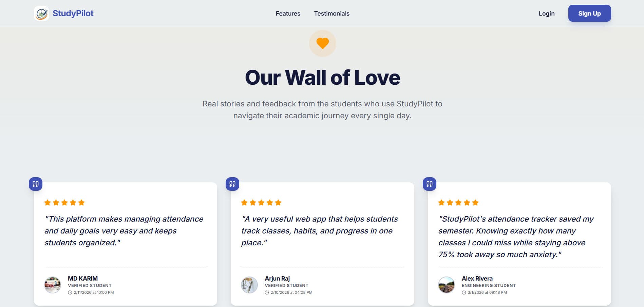Viewport: 644px width, 307px height.
Task: Click the quote icon on Alex Rivera's testimonial
Action: [429, 184]
